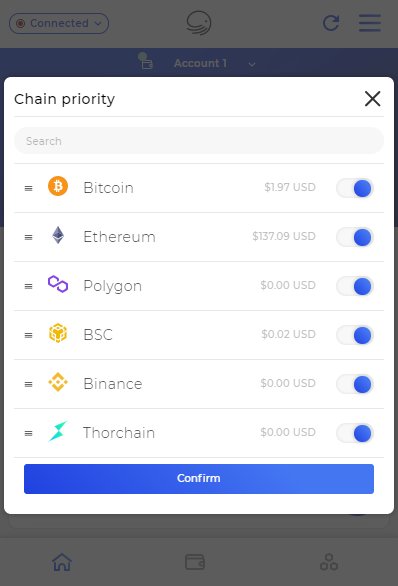Click the Thorchain row reorder handle
Viewport: 398px width, 586px height.
pos(28,434)
